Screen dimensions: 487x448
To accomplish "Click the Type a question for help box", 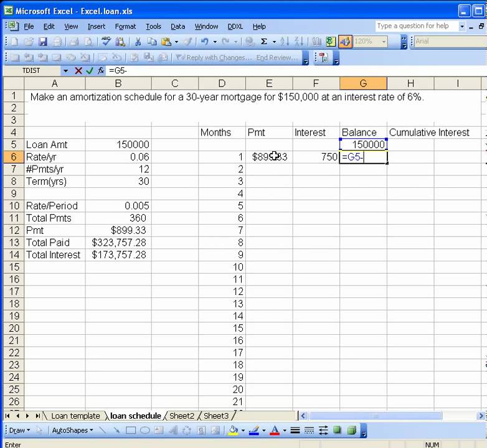I will pos(415,26).
